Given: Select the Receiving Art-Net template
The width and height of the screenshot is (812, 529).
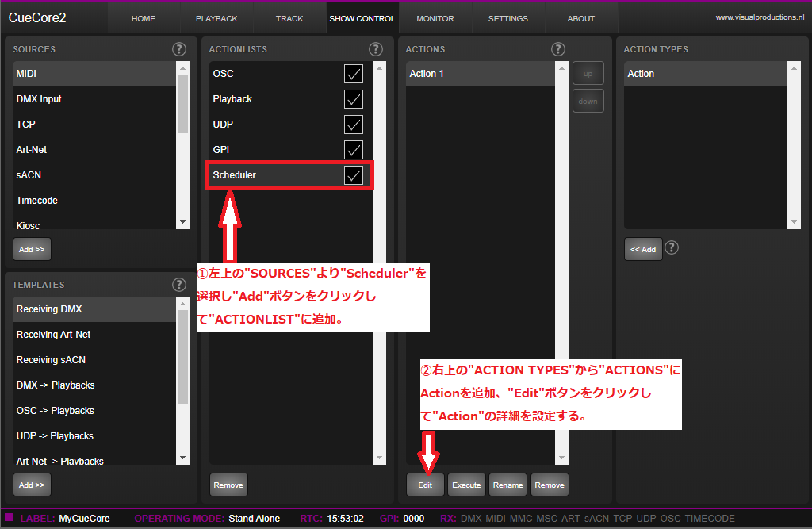Looking at the screenshot, I should point(94,335).
